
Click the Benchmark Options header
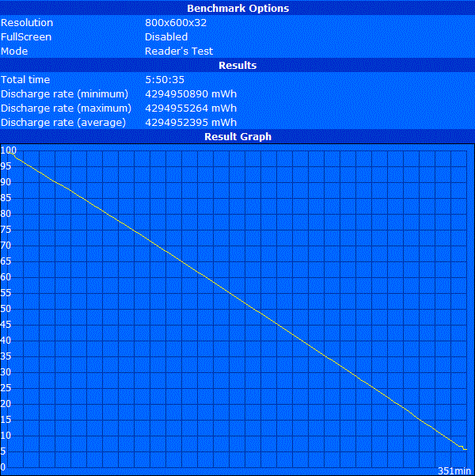coord(237,8)
